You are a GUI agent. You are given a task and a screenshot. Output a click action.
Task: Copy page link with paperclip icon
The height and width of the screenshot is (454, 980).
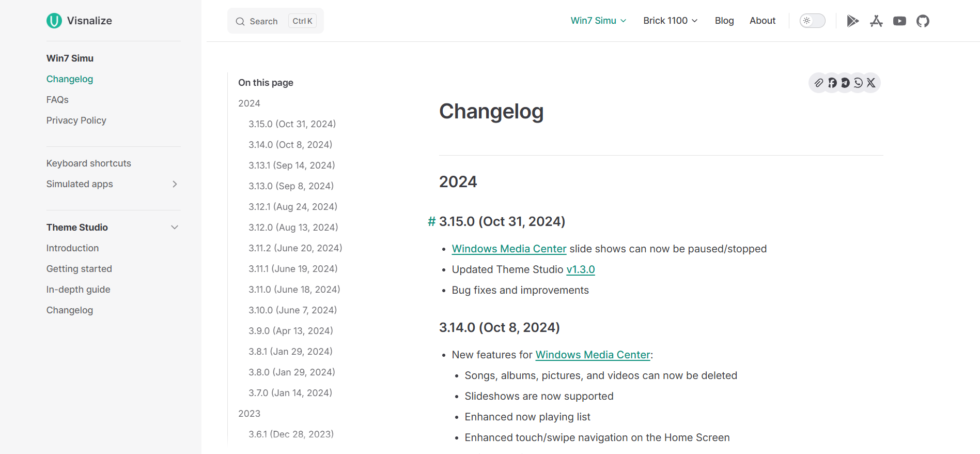[819, 83]
